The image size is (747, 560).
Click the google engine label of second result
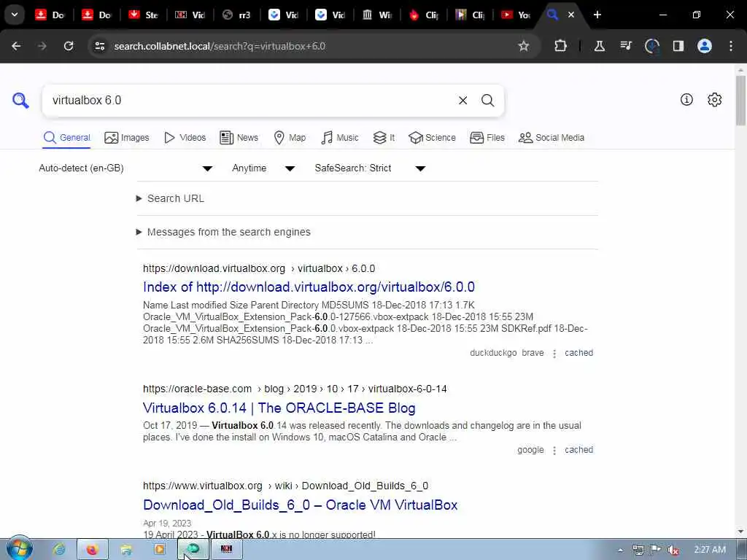(530, 450)
